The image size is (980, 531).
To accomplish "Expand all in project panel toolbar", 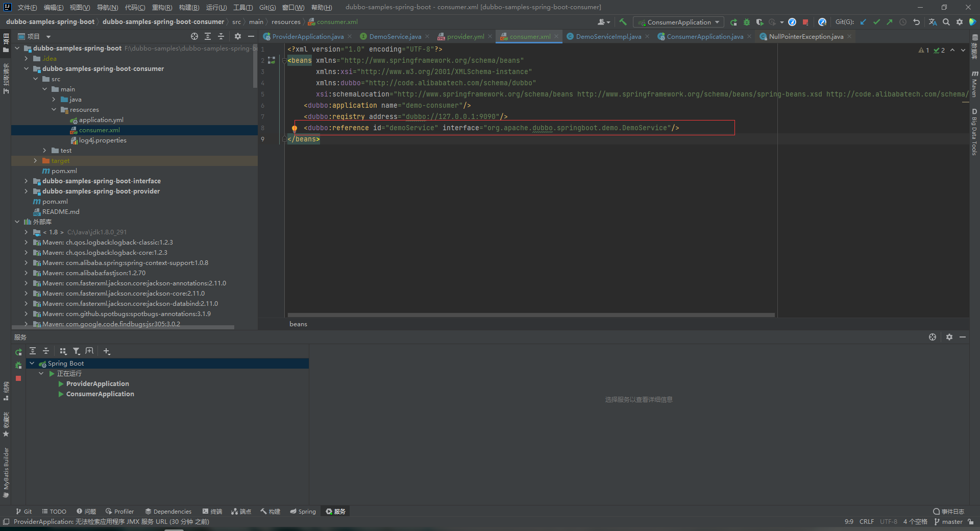I will pos(208,36).
